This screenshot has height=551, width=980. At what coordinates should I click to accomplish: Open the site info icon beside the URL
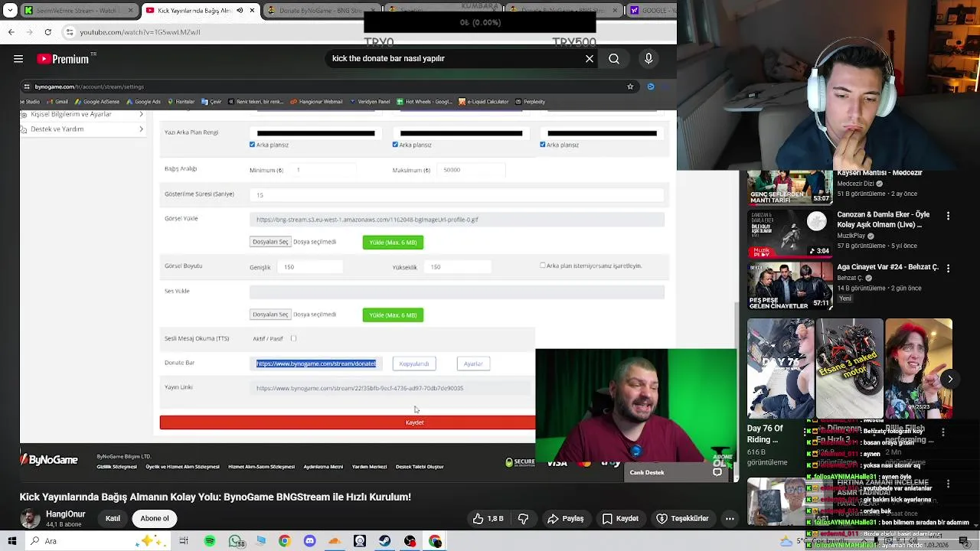(70, 32)
